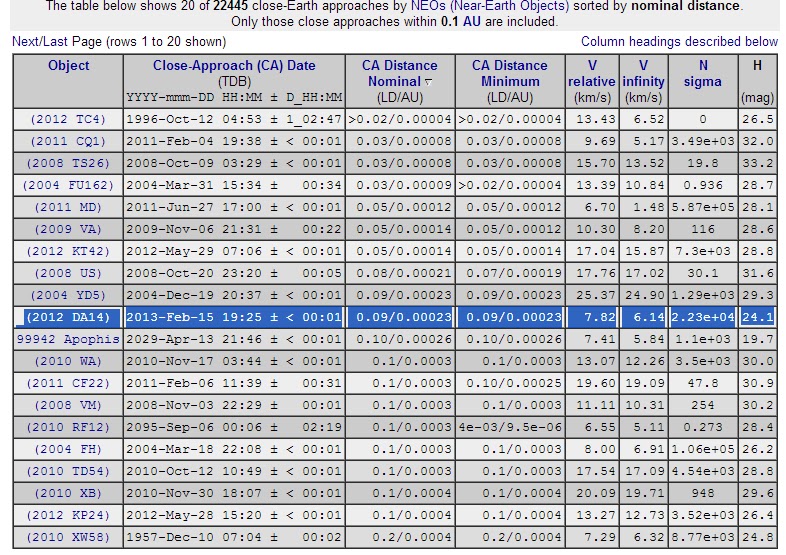Open object (2008 US) link
This screenshot has width=786, height=555.
(x=68, y=273)
